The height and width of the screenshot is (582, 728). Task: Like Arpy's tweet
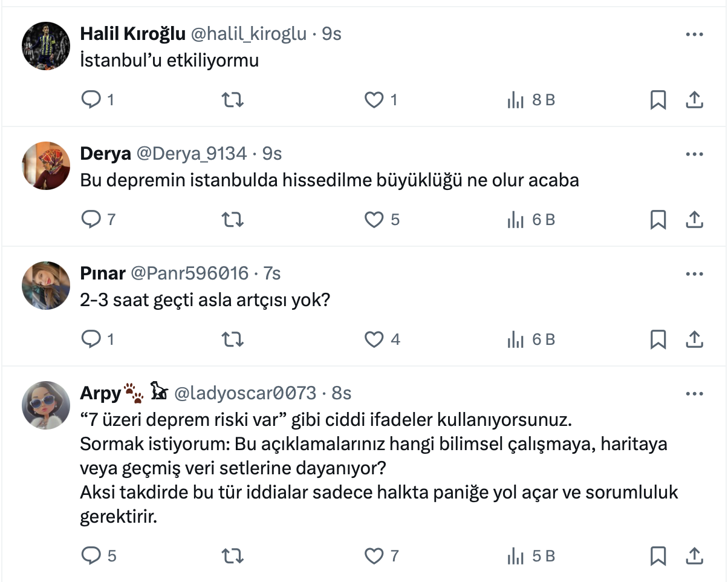click(x=374, y=555)
